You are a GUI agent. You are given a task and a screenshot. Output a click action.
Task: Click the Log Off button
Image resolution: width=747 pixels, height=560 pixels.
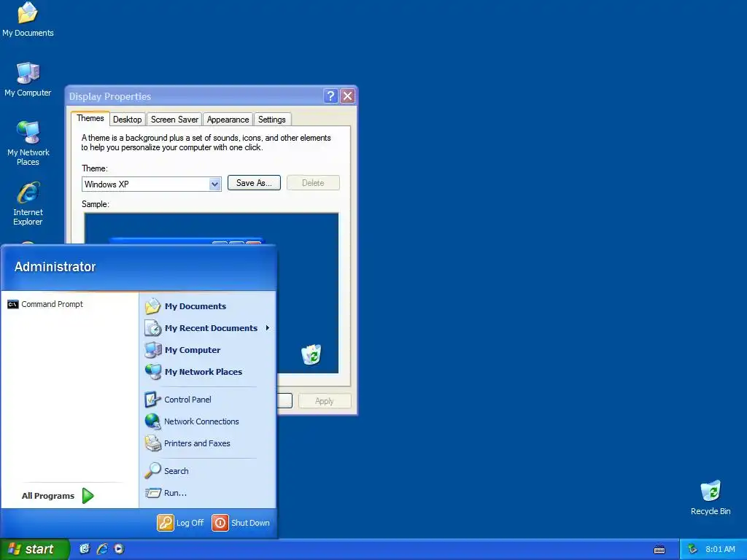coord(181,523)
